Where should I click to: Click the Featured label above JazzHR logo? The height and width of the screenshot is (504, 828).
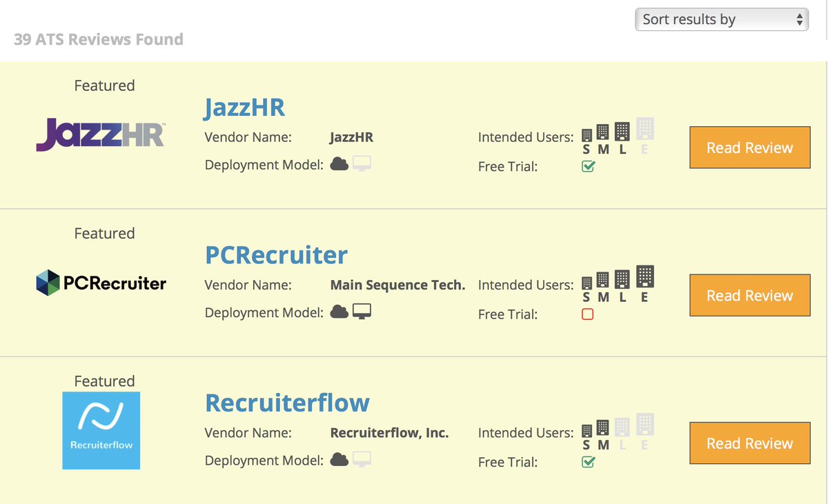coord(104,85)
